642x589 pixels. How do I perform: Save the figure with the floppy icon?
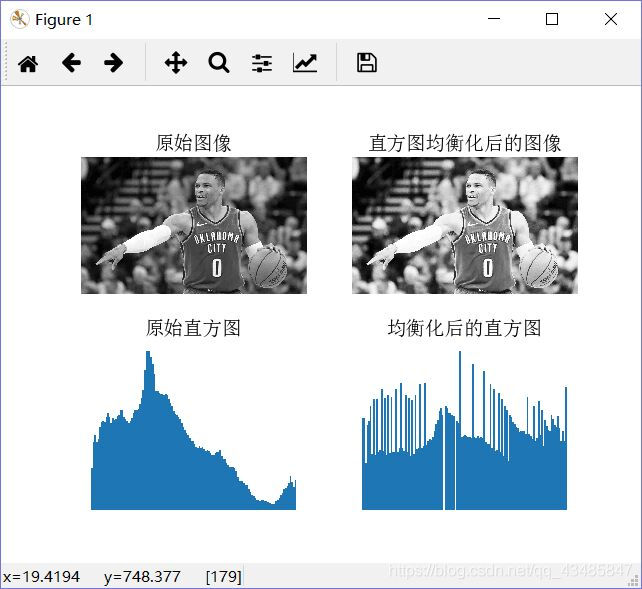[367, 63]
